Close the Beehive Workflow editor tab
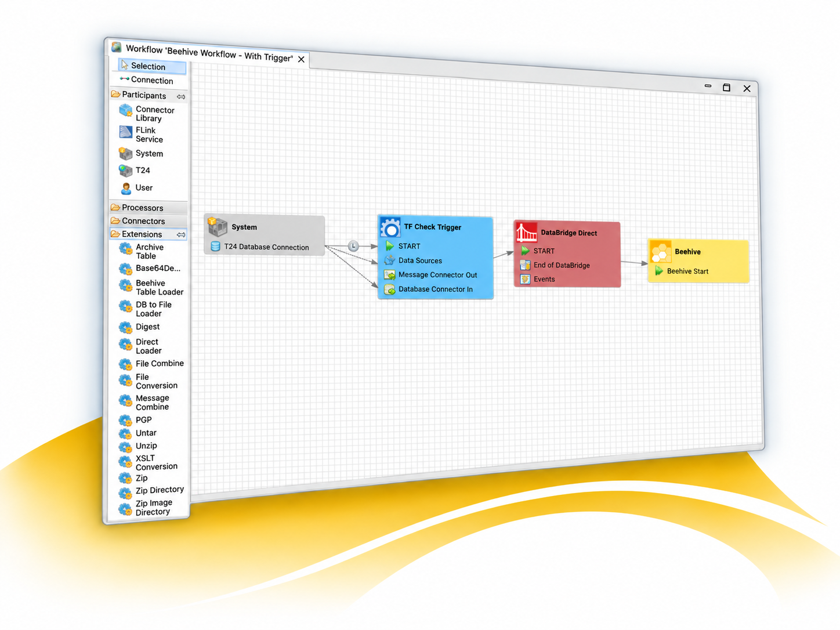Image resolution: width=840 pixels, height=630 pixels. pos(301,59)
